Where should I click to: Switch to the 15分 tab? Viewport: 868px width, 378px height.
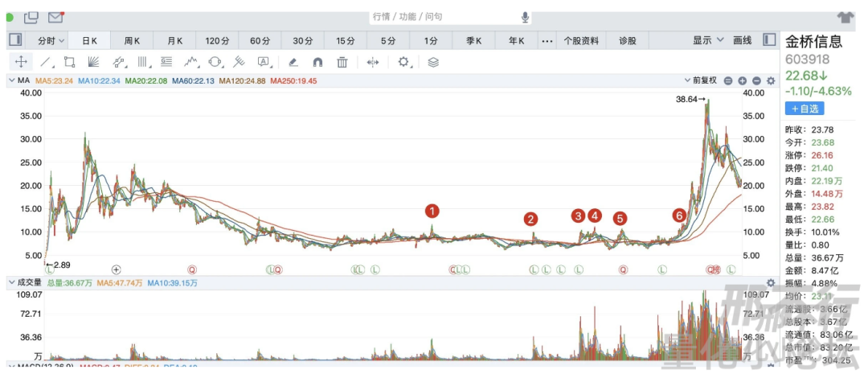pyautogui.click(x=346, y=40)
